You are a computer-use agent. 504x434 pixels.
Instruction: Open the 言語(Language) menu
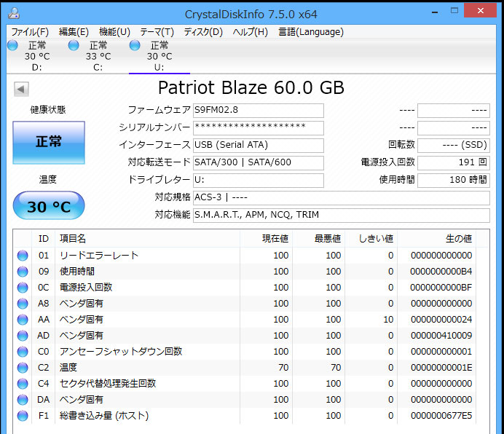pos(311,32)
